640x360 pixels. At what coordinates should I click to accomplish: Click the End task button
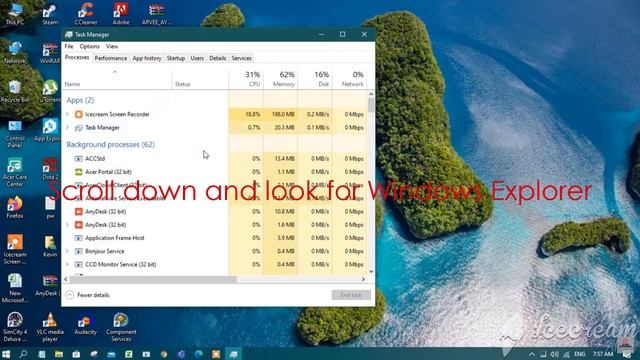tap(351, 295)
